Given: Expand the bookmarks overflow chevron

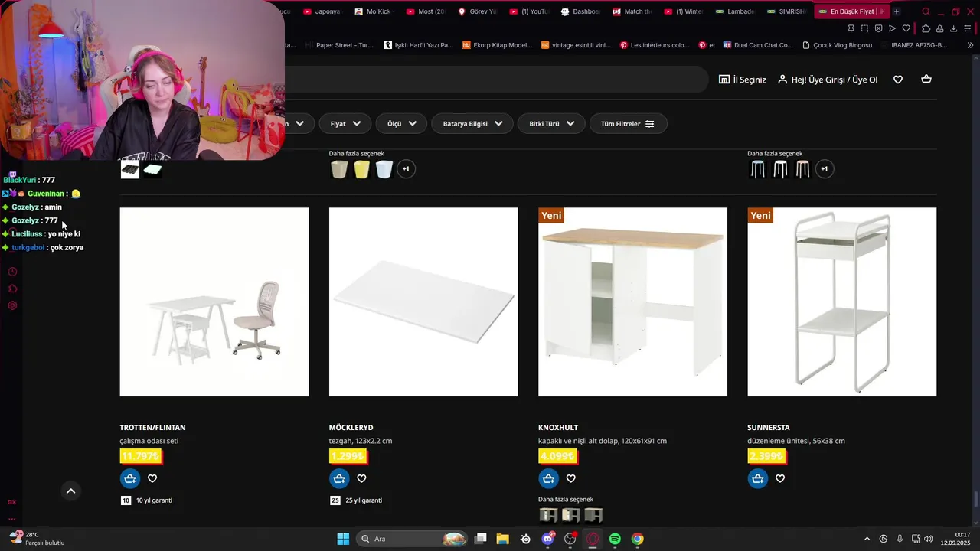Looking at the screenshot, I should (971, 45).
